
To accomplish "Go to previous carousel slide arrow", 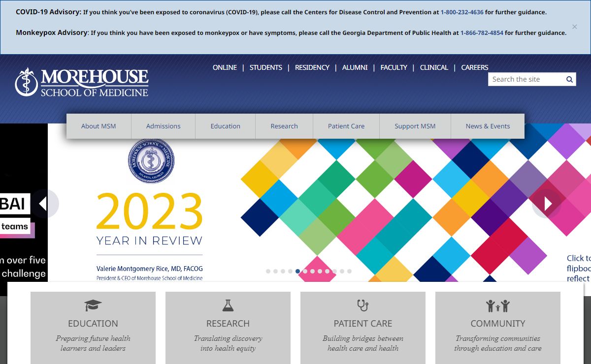I will pos(44,204).
